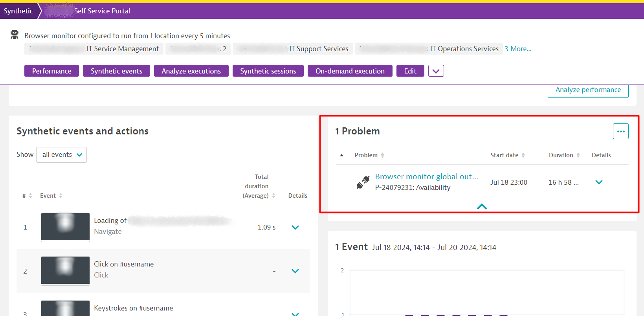Screen dimensions: 644x316
Task: Sort problems by Start date
Action: (507, 155)
